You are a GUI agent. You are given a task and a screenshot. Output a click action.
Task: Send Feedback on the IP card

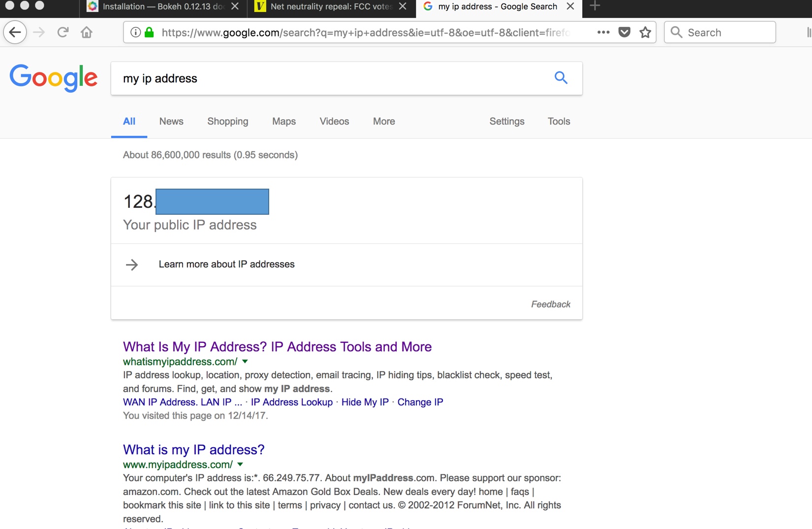point(550,304)
